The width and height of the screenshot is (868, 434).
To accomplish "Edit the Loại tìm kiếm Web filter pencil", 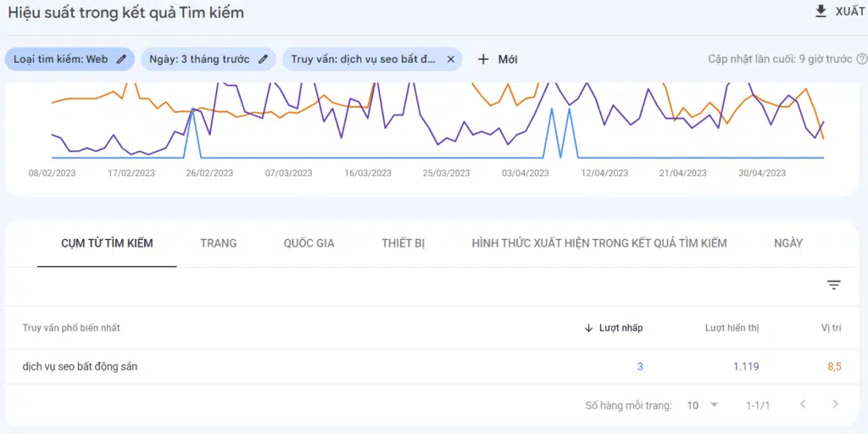I will pyautogui.click(x=121, y=59).
